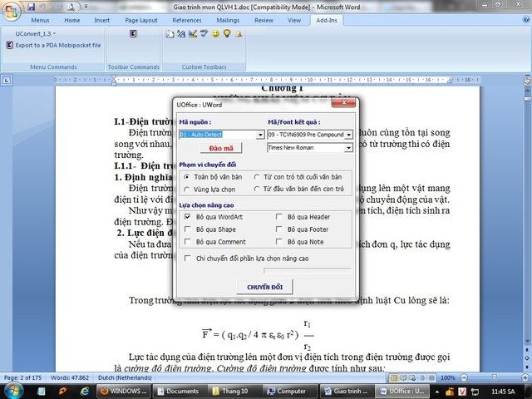
Task: Select Từ đầu văn bản đến con trỏ
Action: click(x=257, y=189)
